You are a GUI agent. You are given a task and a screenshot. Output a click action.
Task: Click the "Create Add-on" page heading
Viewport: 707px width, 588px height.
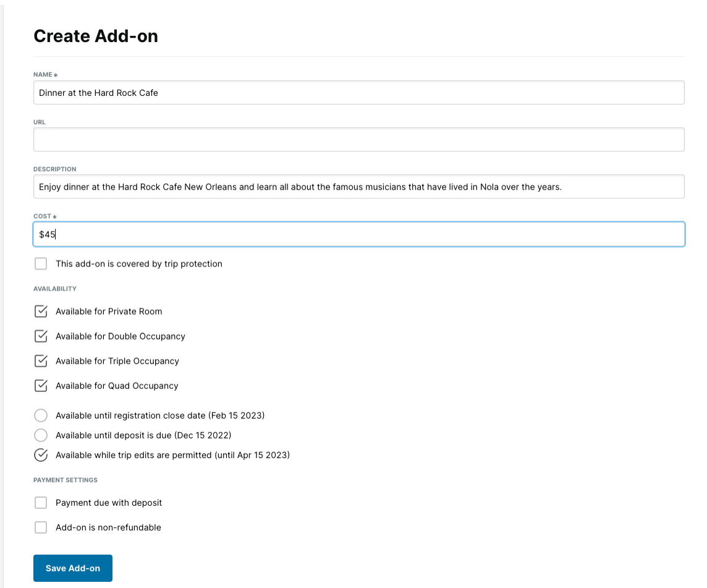point(96,36)
